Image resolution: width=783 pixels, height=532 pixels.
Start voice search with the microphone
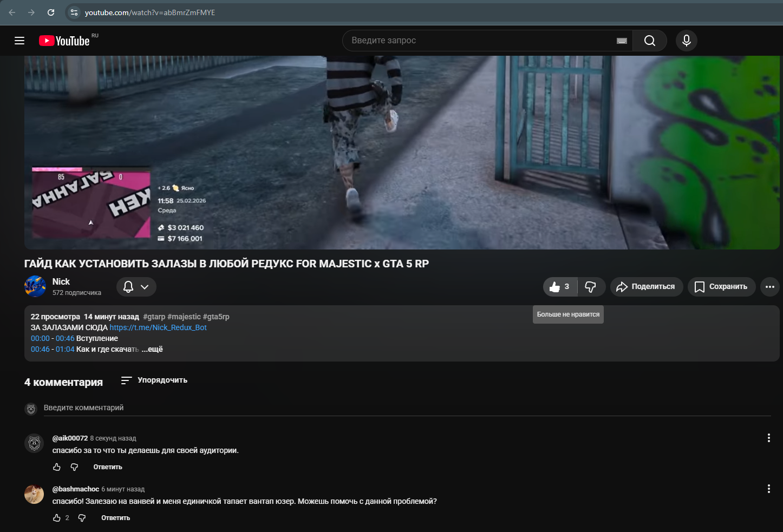tap(686, 41)
